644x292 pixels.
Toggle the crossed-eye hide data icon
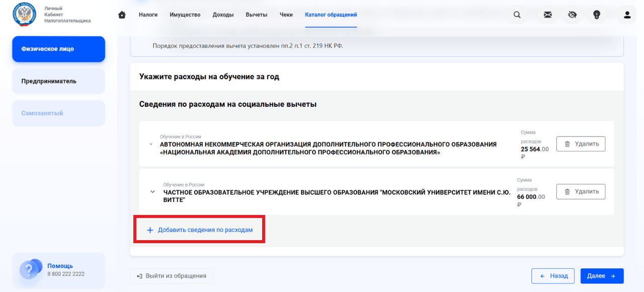(x=572, y=15)
